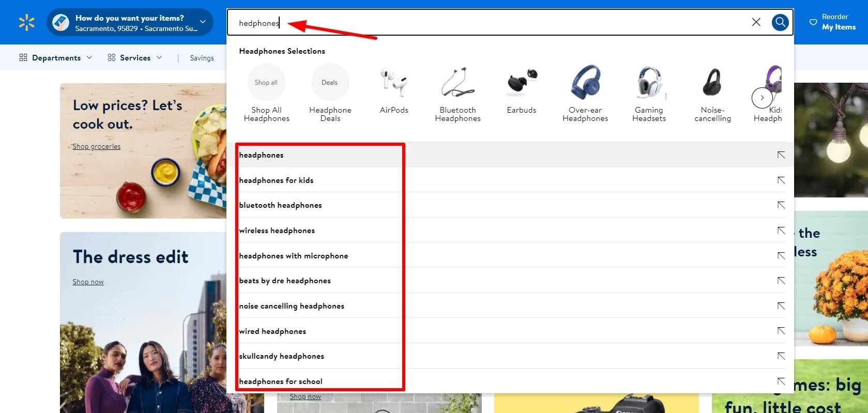
Task: Open Reorder My Items heart icon
Action: click(x=813, y=22)
